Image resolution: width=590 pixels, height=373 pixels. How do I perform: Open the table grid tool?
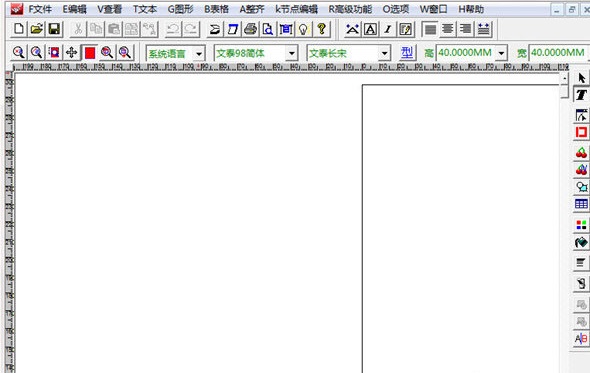click(581, 204)
